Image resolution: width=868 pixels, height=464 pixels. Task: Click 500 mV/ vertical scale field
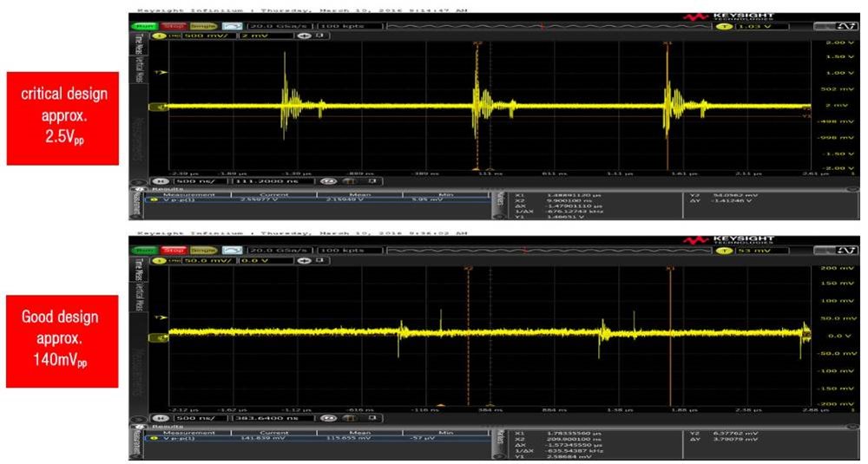click(x=207, y=36)
